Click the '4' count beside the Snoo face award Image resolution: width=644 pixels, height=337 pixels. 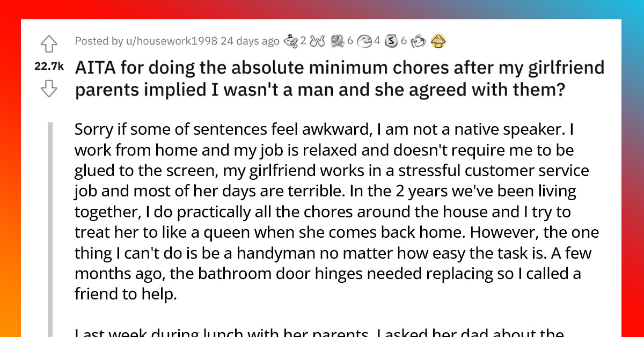click(377, 41)
